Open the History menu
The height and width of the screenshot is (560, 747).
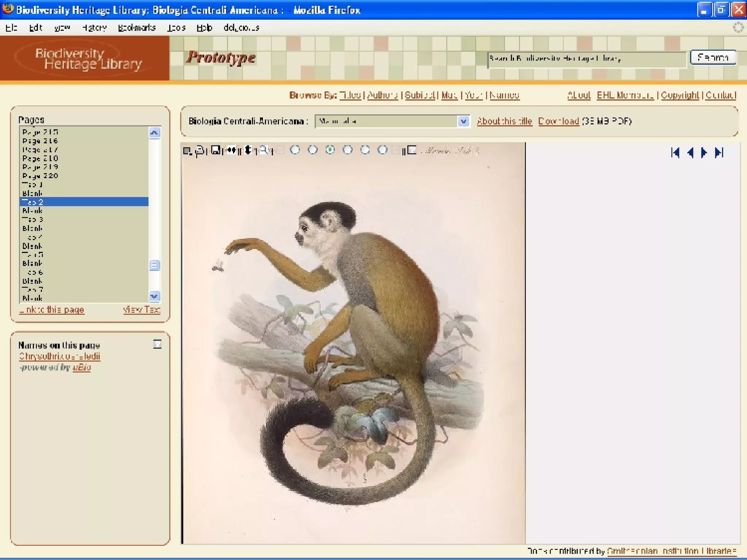[94, 28]
